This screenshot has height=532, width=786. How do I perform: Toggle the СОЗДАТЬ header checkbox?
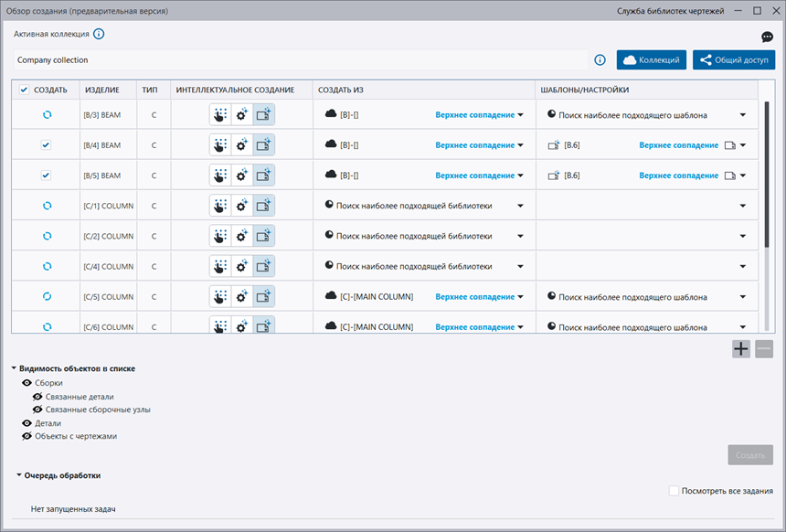[24, 90]
